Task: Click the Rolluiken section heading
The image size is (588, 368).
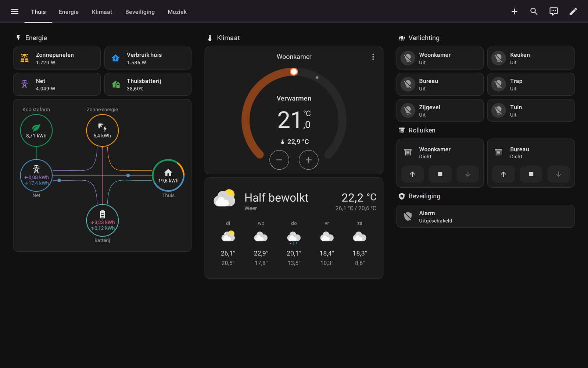Action: pyautogui.click(x=422, y=130)
